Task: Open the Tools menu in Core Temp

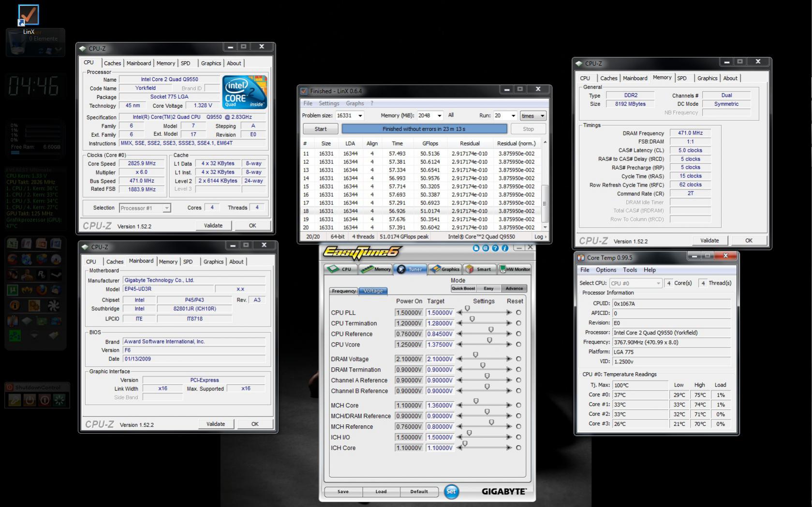Action: pos(630,270)
